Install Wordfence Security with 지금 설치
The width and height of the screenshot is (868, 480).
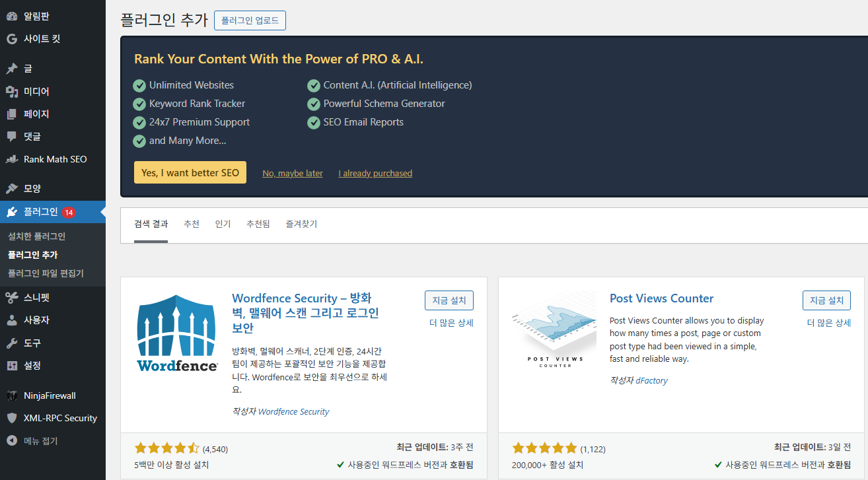click(449, 300)
